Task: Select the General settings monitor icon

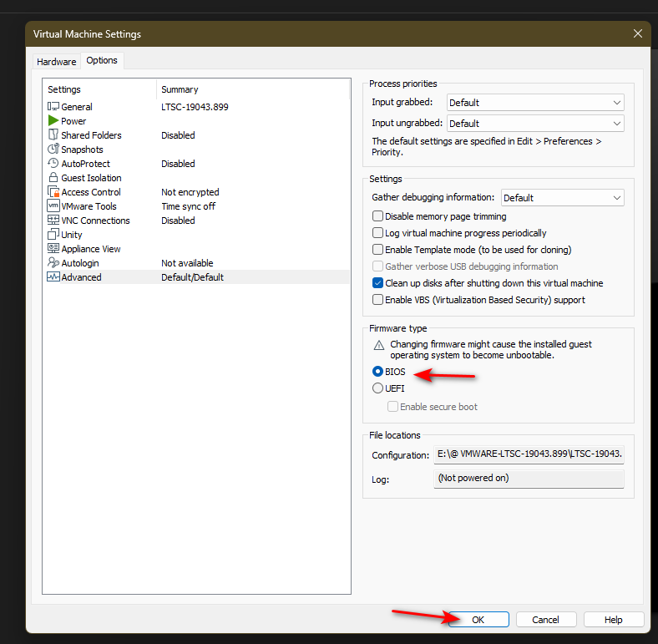Action: tap(53, 107)
